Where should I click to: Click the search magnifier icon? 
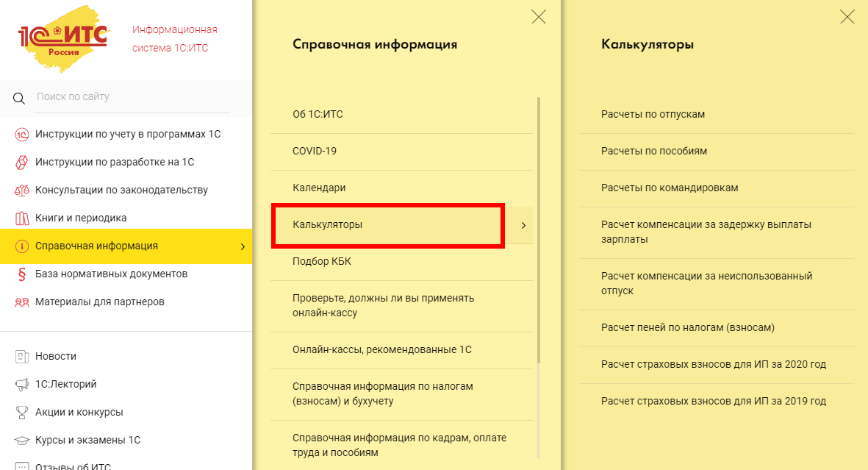click(19, 99)
